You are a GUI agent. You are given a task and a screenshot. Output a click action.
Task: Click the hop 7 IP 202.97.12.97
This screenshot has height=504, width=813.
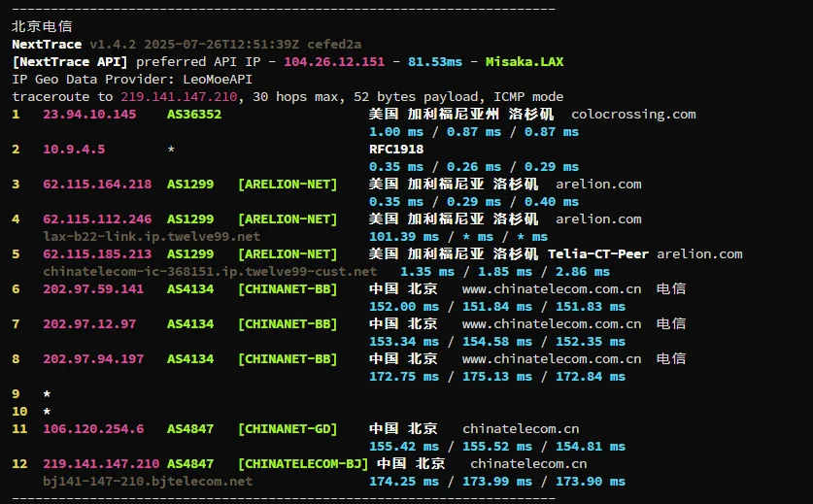click(x=89, y=324)
